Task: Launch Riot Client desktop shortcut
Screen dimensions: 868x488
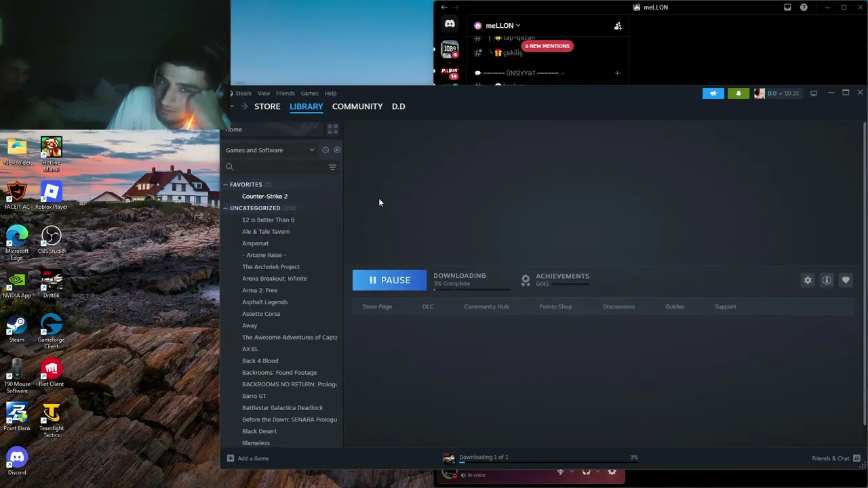Action: 51,373
